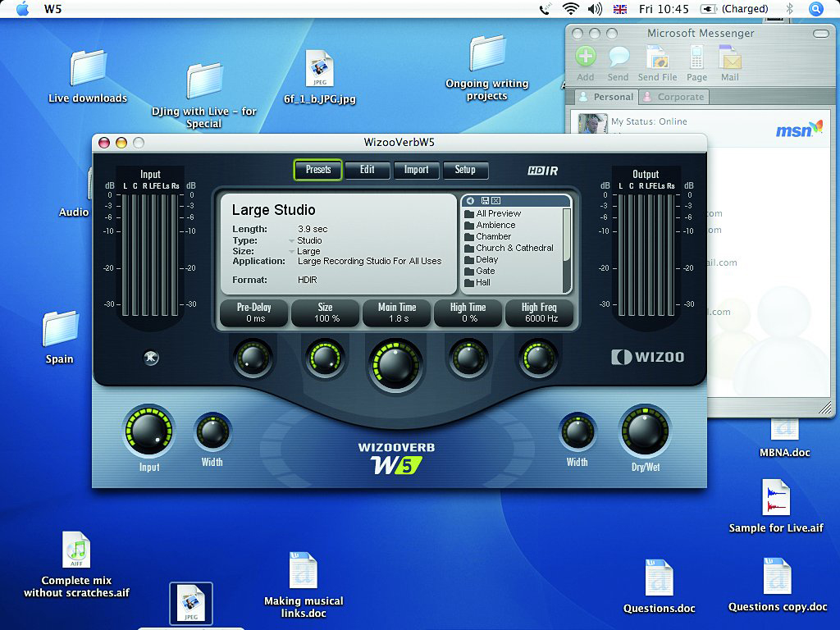This screenshot has width=840, height=630.
Task: Click the High Freq knob
Action: [538, 358]
